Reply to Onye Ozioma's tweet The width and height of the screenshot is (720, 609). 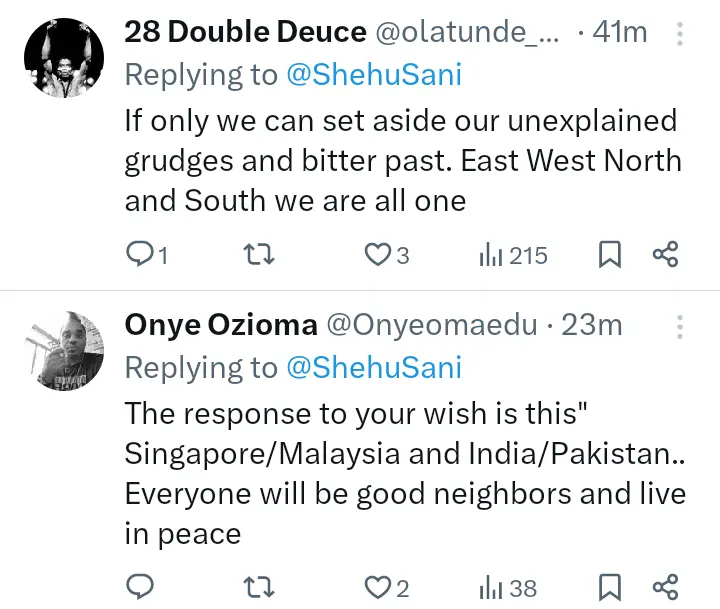click(138, 584)
